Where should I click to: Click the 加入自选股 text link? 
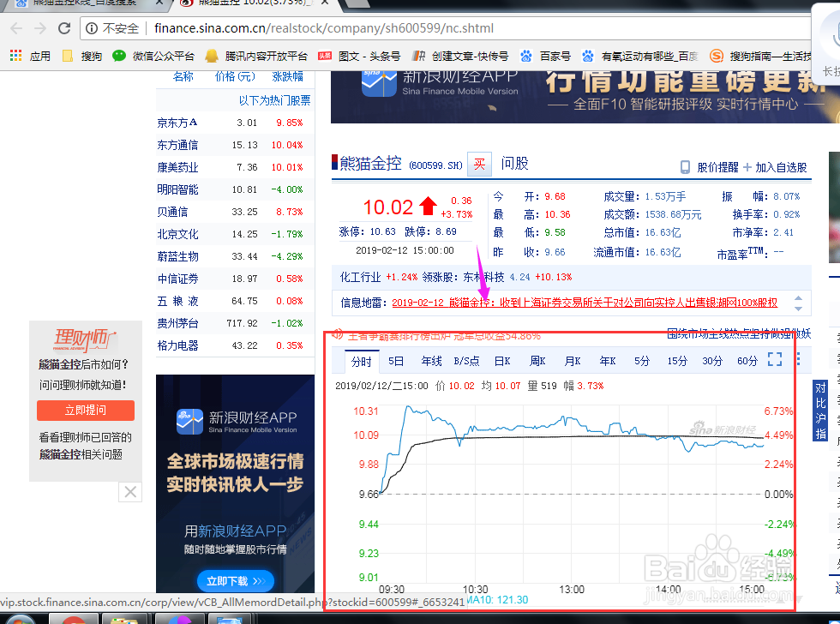click(781, 167)
